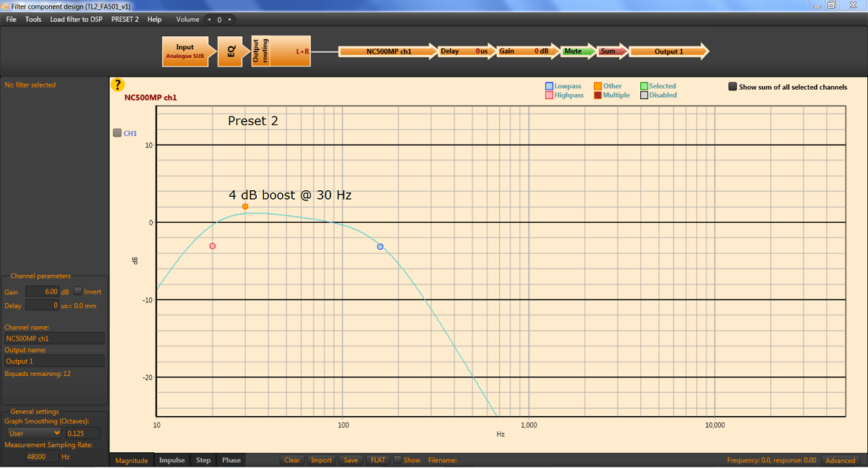Click the 'Filename:' label in bottom bar
This screenshot has height=468, width=868.
coord(443,460)
